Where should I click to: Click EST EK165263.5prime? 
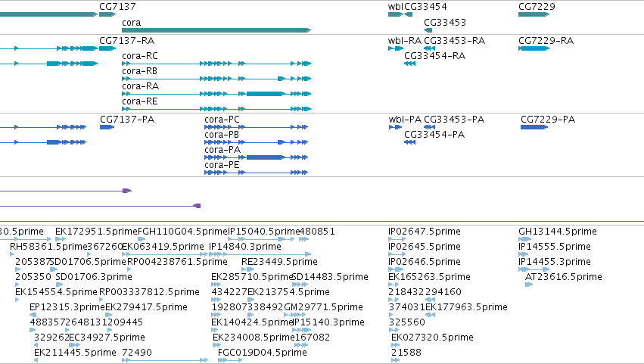[429, 277]
